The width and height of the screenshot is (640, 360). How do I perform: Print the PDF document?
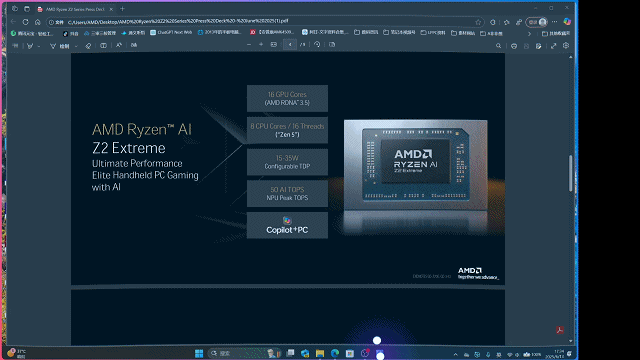click(x=514, y=46)
